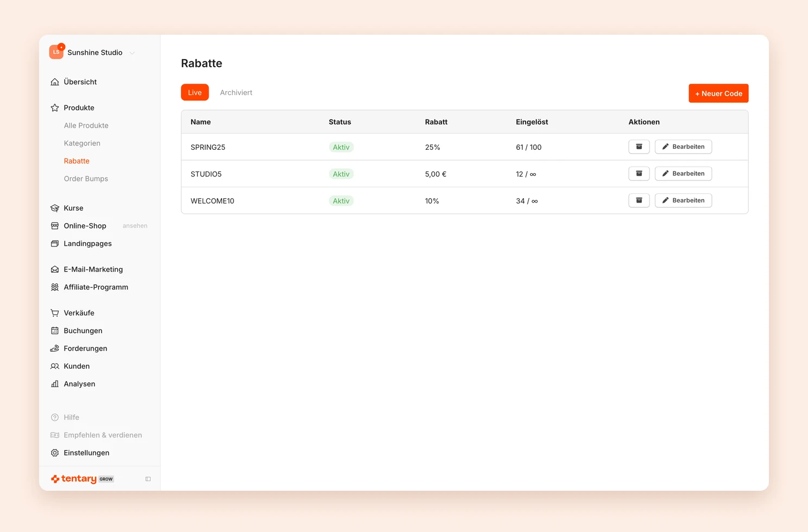Select the Live tab
The width and height of the screenshot is (808, 532).
[x=195, y=92]
